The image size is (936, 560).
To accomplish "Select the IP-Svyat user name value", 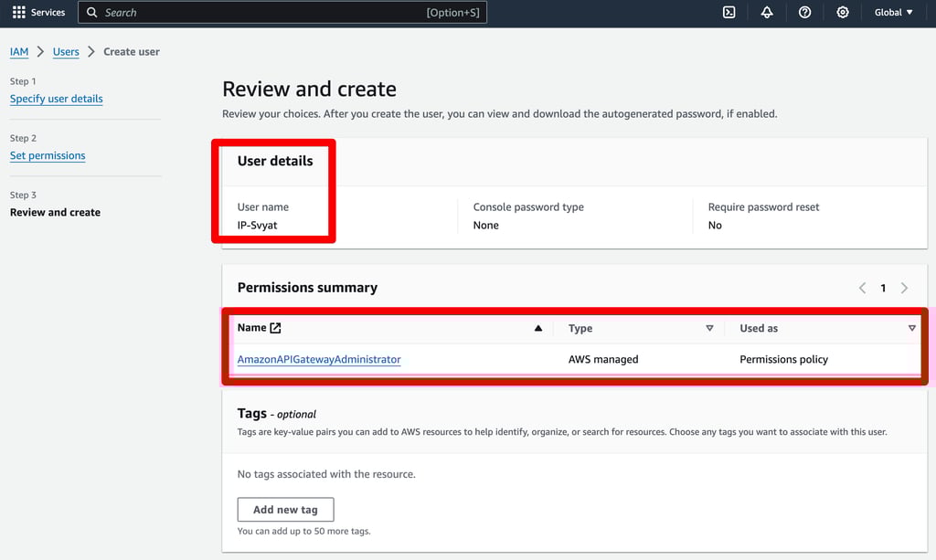I will coord(257,225).
